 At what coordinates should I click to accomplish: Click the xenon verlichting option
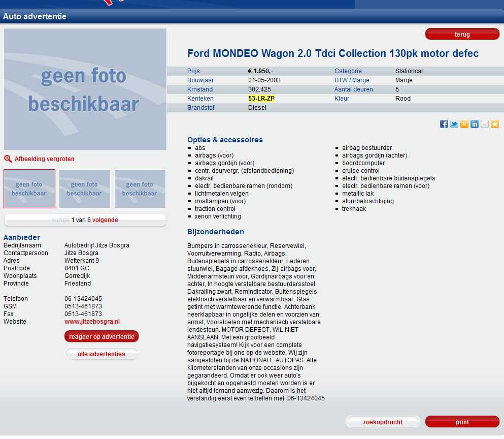pyautogui.click(x=218, y=216)
